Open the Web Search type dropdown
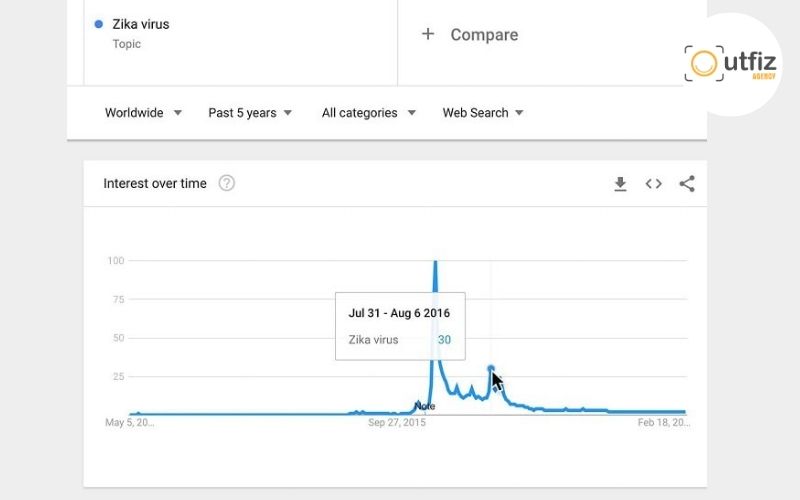The height and width of the screenshot is (500, 800). coord(483,113)
